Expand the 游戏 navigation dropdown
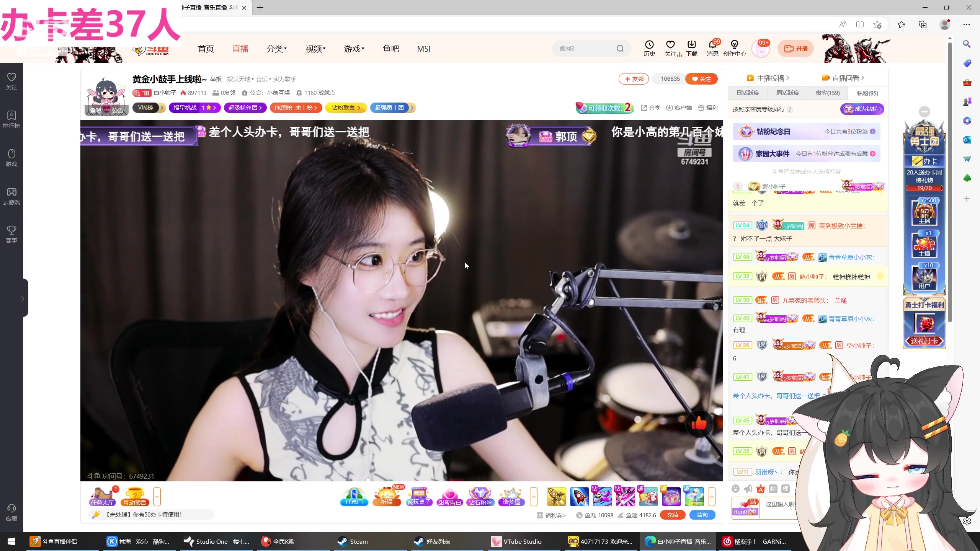Image resolution: width=980 pixels, height=551 pixels. click(354, 49)
